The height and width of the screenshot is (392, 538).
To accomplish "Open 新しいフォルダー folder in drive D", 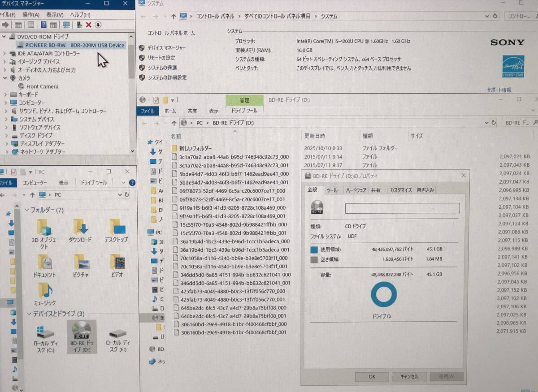I will [x=191, y=148].
